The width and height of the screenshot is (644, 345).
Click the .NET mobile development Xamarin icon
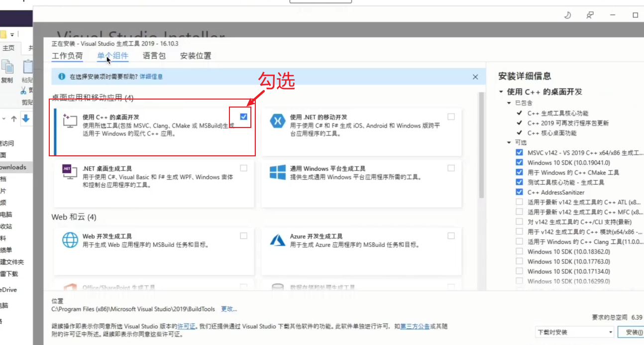point(277,121)
